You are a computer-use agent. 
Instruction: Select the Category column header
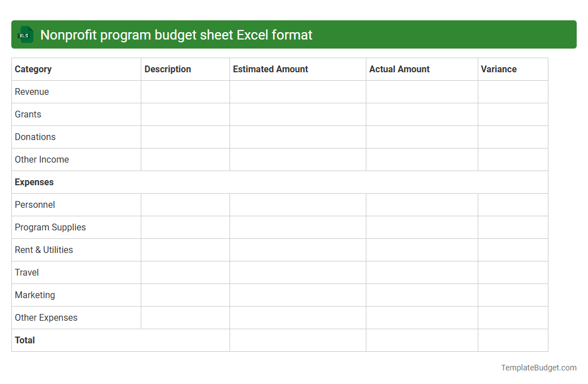[33, 69]
